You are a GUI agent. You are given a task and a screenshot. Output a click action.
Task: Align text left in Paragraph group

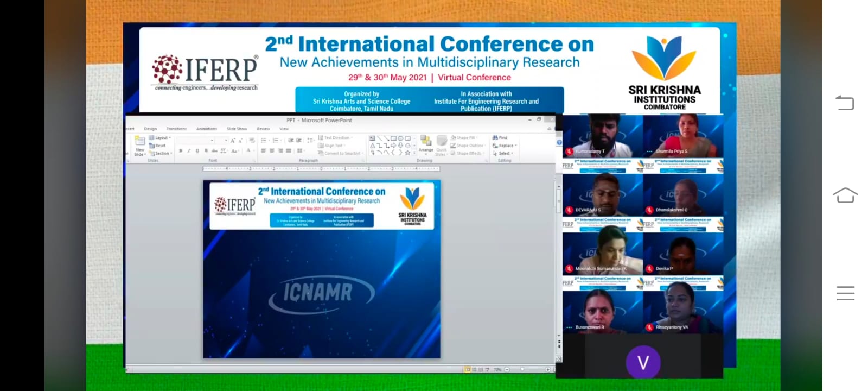tap(263, 150)
